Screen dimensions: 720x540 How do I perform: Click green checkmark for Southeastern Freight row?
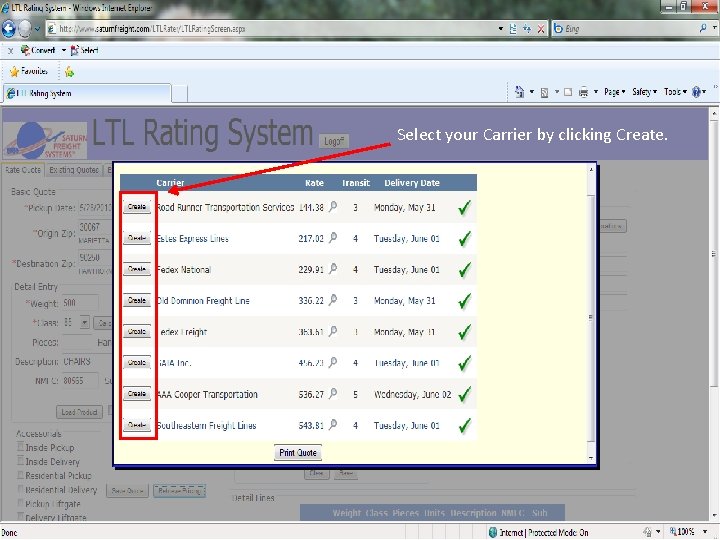(464, 426)
